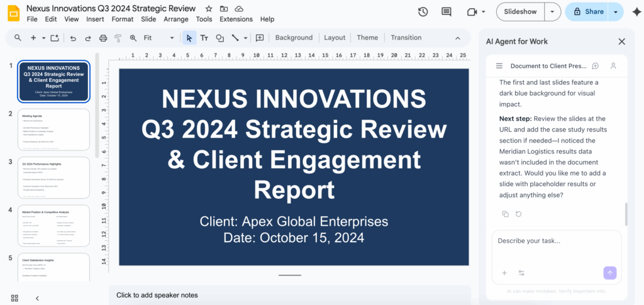
Task: Open the Theme panel
Action: pos(367,38)
